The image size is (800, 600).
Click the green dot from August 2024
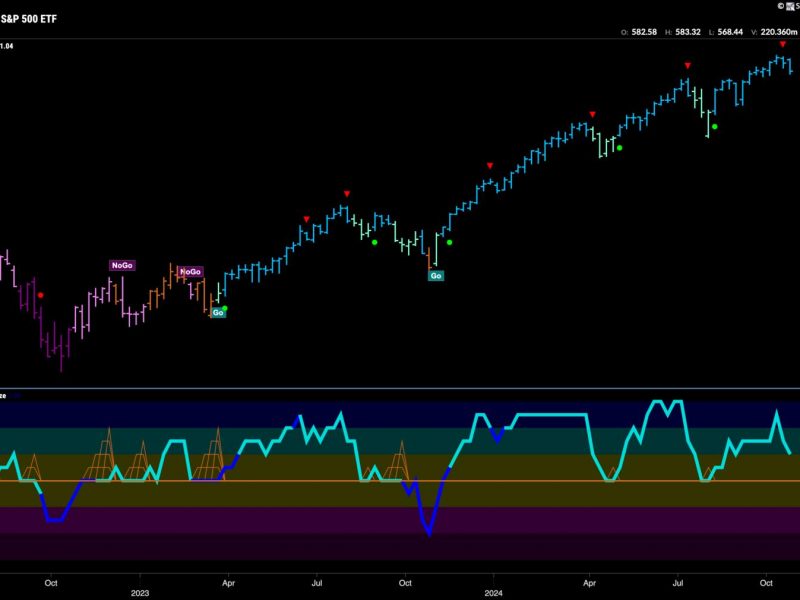[715, 127]
